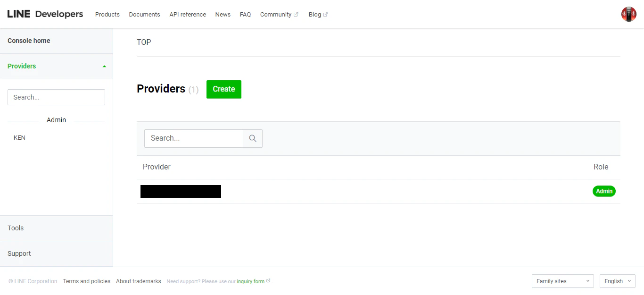
Task: Open the Family sites dropdown
Action: click(x=563, y=281)
